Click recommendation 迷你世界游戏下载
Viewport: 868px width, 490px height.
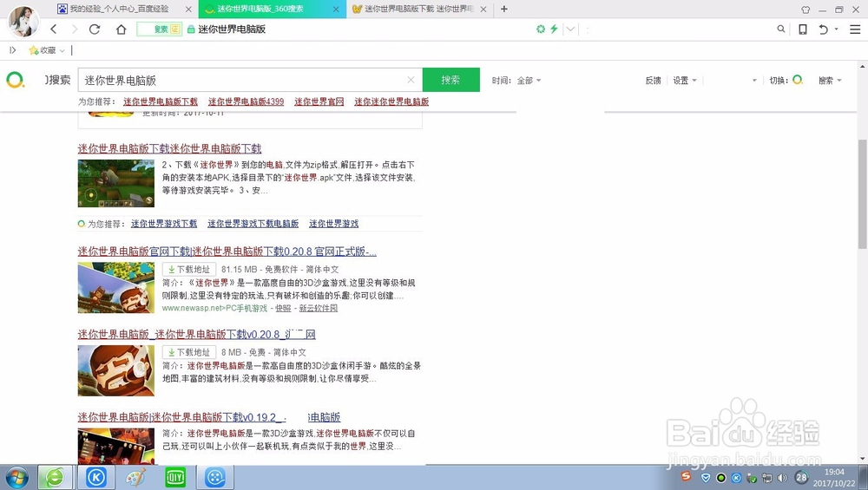coord(164,224)
